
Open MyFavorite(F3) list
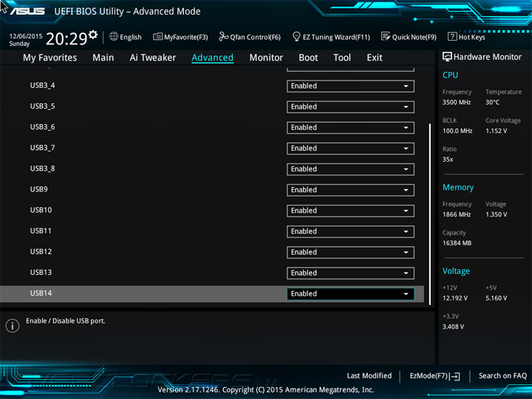180,37
